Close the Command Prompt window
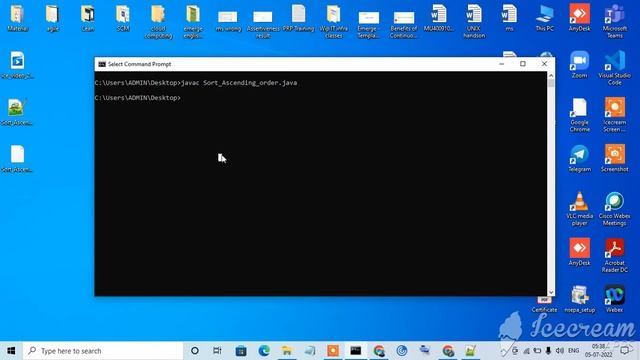 tap(544, 64)
